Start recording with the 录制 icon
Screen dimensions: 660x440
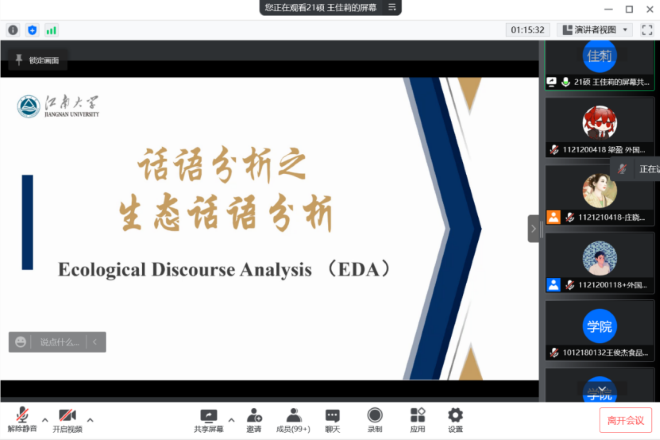375,416
